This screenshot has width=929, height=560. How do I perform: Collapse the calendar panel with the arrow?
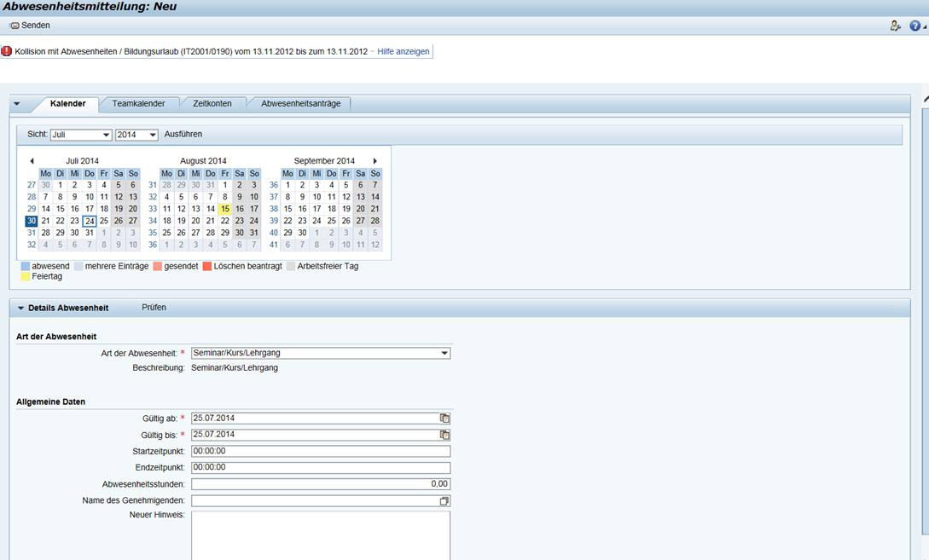point(16,104)
